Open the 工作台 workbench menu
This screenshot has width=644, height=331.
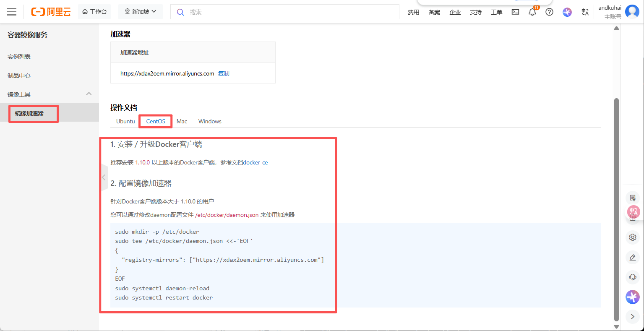tap(94, 11)
